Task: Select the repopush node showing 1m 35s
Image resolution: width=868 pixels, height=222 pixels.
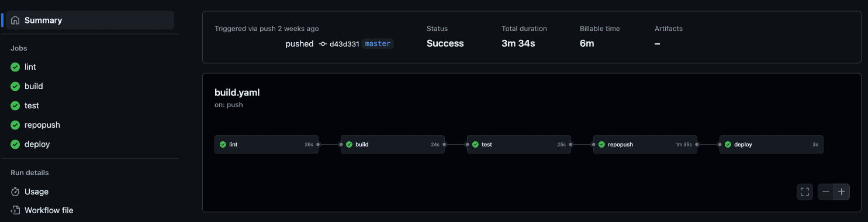Action: 645,144
